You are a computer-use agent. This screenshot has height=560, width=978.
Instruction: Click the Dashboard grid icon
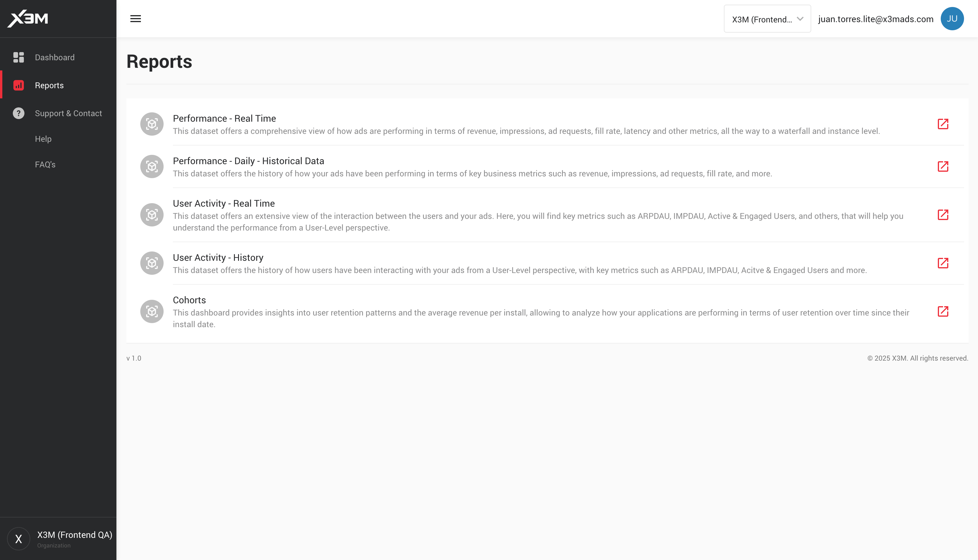(x=18, y=57)
